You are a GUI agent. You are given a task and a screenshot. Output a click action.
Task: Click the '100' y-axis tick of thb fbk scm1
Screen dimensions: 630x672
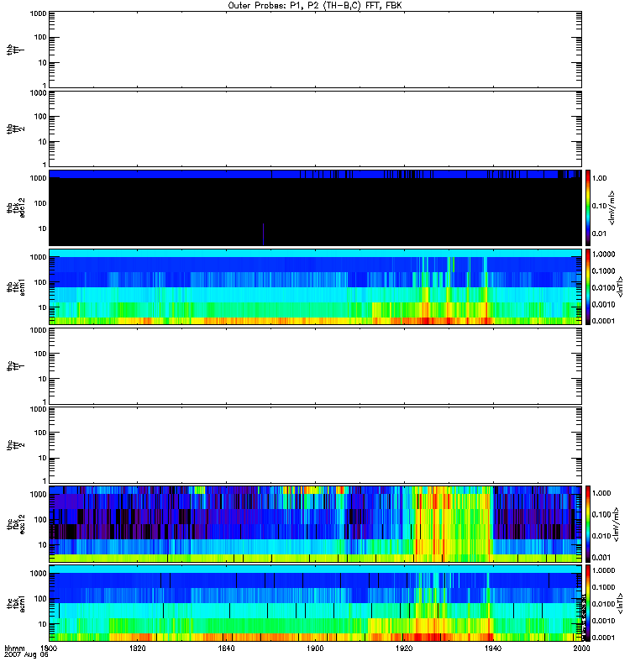40,282
